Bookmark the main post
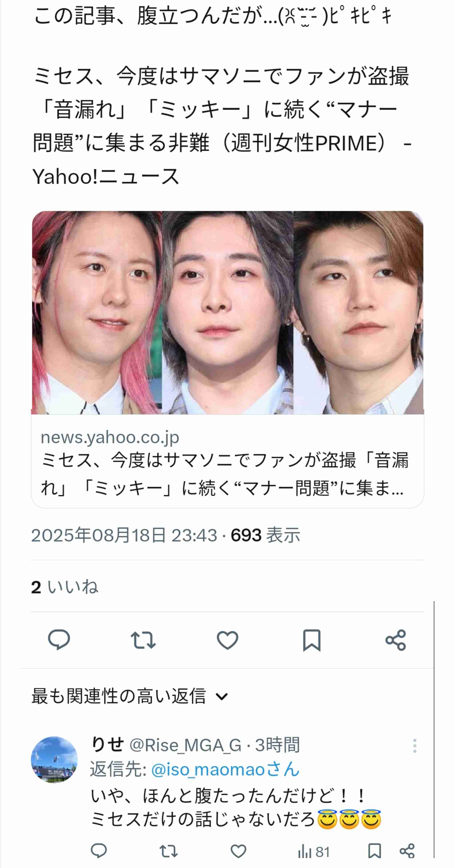Image resolution: width=455 pixels, height=868 pixels. tap(312, 640)
